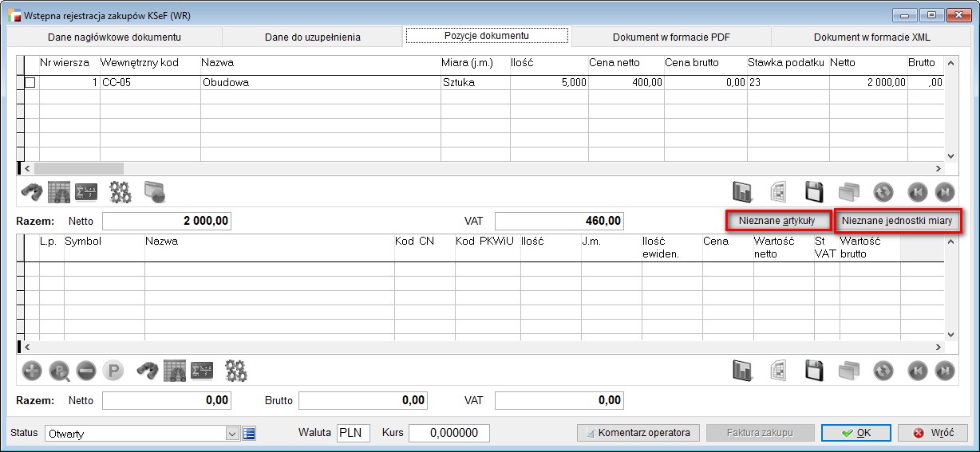Open the Dokument w formacie XML tab

[x=871, y=37]
